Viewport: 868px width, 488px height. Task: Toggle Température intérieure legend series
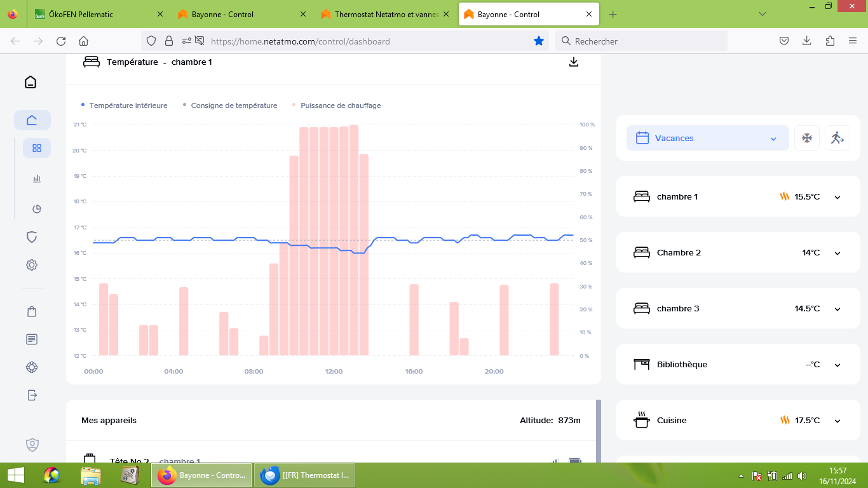coord(128,105)
